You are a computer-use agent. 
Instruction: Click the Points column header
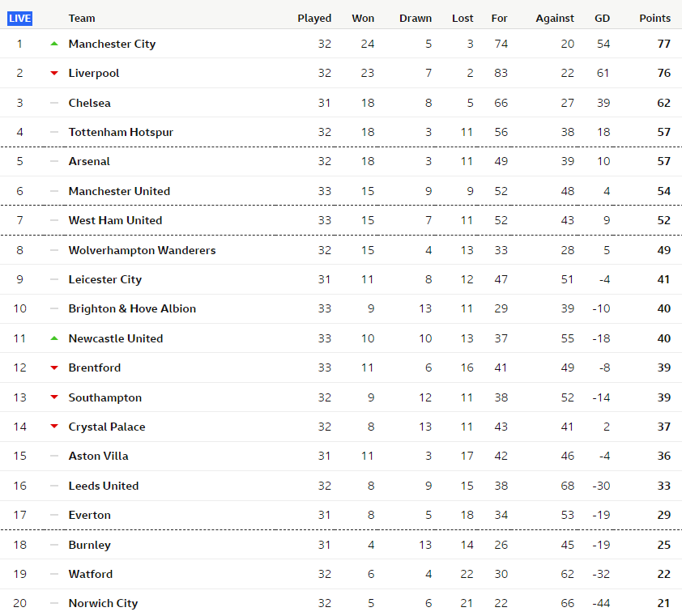pos(654,19)
